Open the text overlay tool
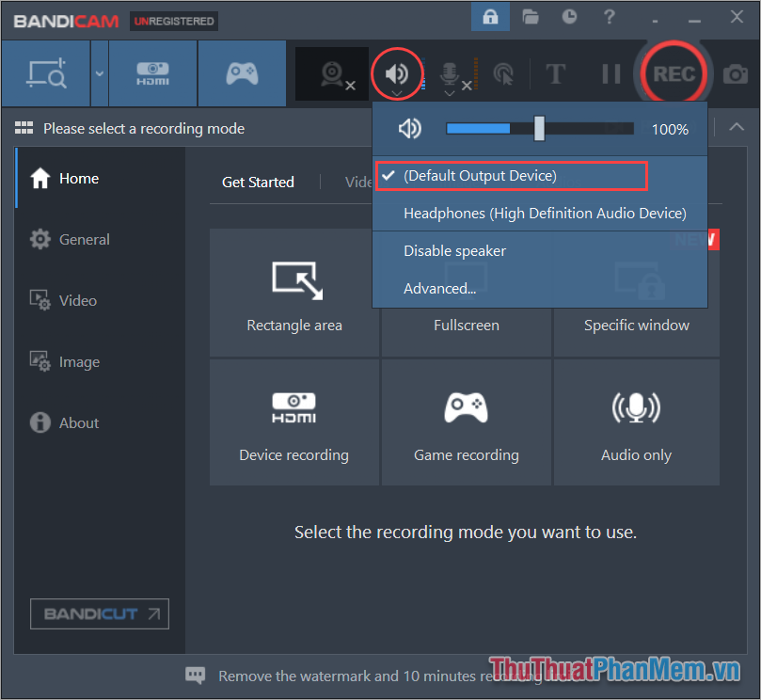Image resolution: width=761 pixels, height=700 pixels. (x=555, y=72)
